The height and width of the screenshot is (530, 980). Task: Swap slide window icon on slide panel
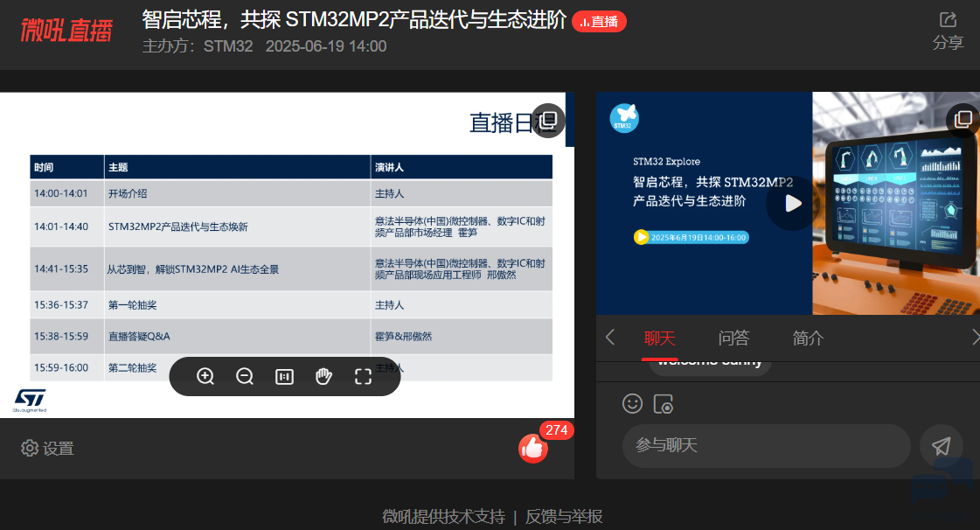tap(548, 120)
